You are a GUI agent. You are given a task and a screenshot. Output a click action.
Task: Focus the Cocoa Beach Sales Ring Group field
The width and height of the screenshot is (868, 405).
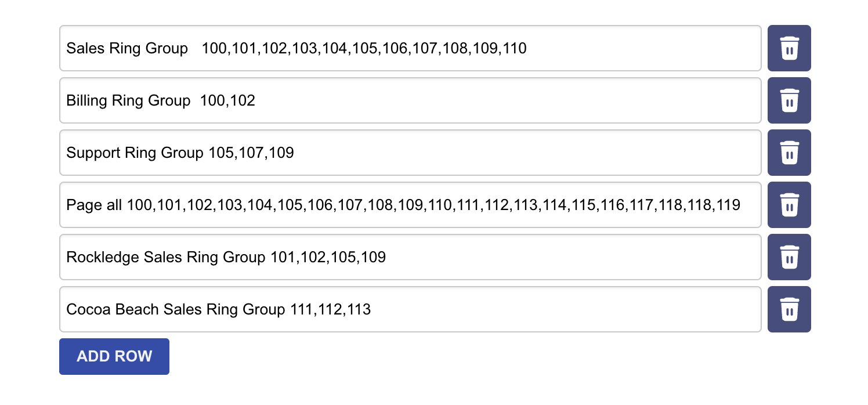[x=410, y=309]
